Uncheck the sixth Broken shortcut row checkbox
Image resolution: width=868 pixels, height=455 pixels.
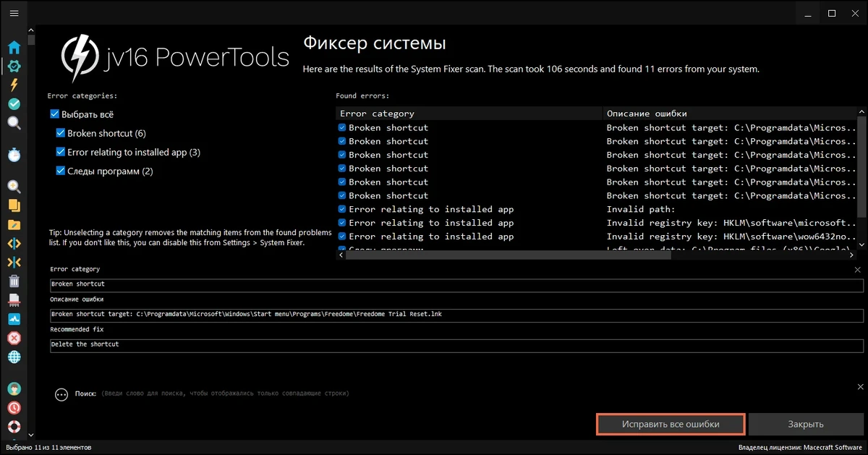click(342, 195)
